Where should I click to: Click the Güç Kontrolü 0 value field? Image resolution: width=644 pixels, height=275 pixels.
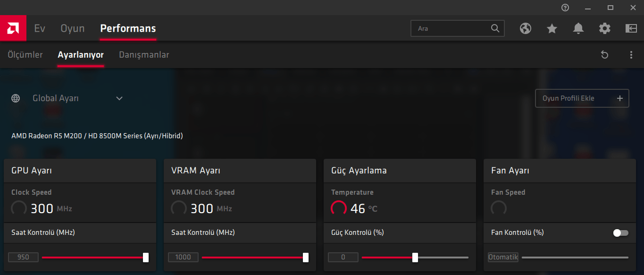tap(343, 258)
